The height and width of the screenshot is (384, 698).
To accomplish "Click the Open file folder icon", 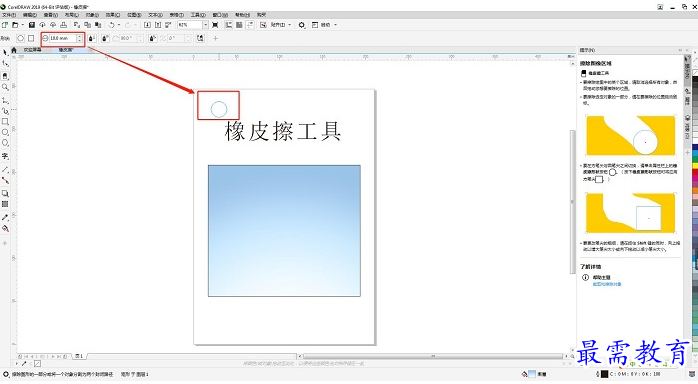I will coord(15,25).
